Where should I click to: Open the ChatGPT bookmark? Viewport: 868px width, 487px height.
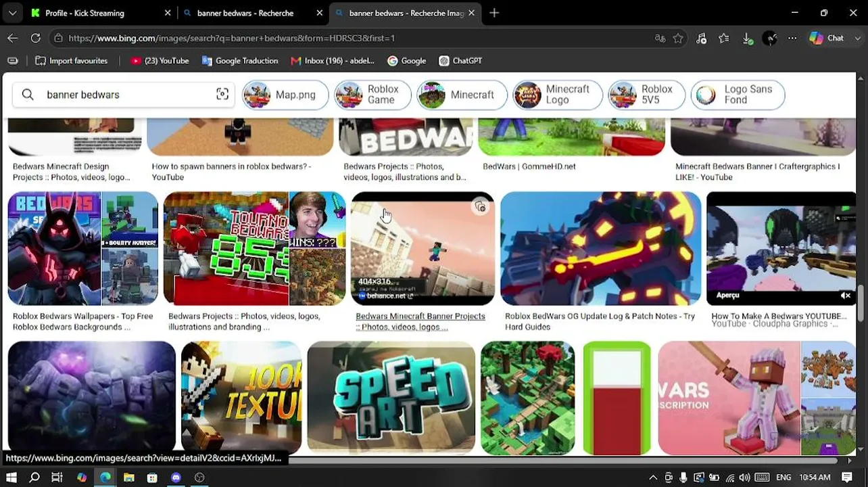click(x=460, y=61)
